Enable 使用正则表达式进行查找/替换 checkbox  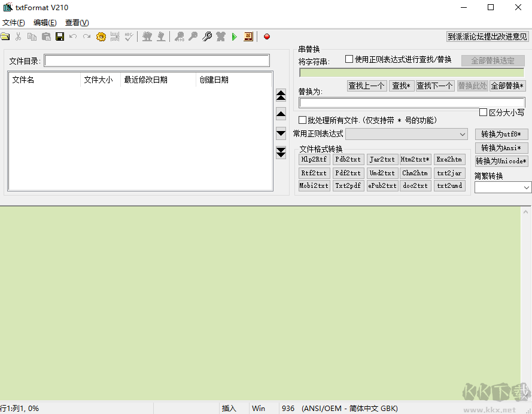(x=349, y=59)
